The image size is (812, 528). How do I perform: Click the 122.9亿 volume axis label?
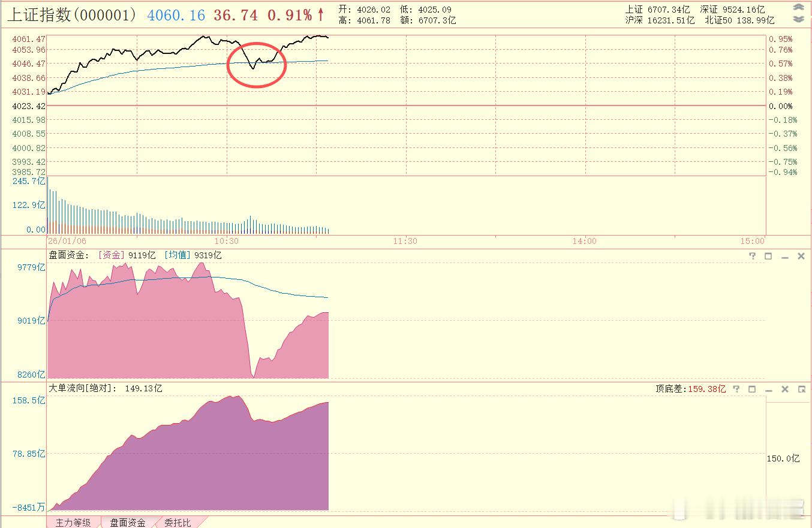pos(29,205)
